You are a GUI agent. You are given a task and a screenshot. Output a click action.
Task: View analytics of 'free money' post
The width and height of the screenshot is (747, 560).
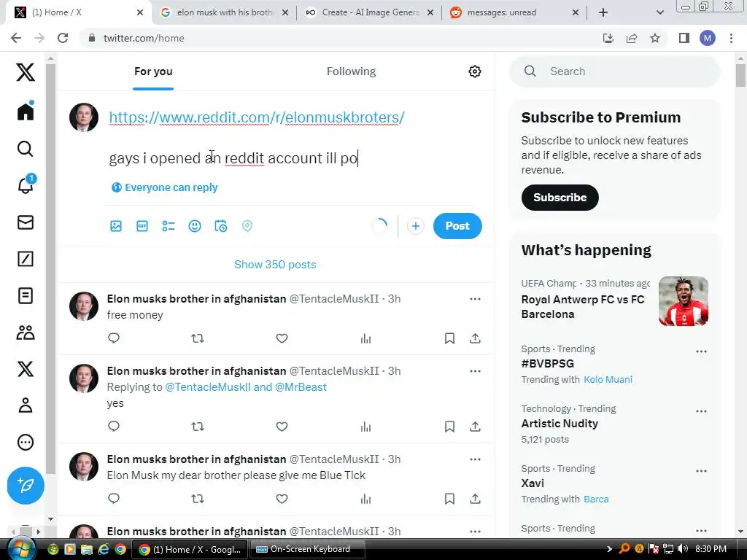pos(366,338)
